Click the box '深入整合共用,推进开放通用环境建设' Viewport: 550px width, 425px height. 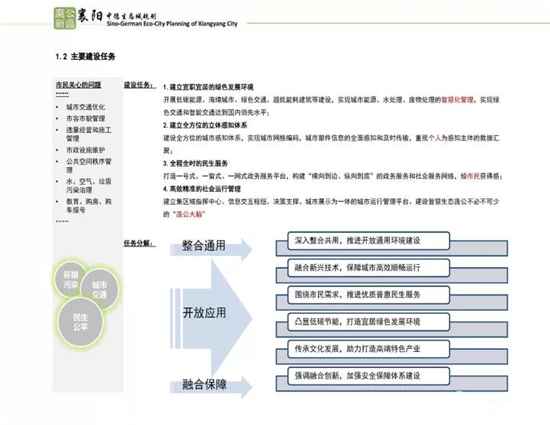tap(368, 241)
